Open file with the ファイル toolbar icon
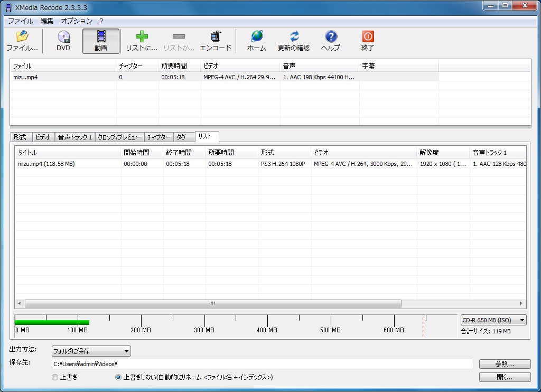Screen dimensions: 541x392 22,41
